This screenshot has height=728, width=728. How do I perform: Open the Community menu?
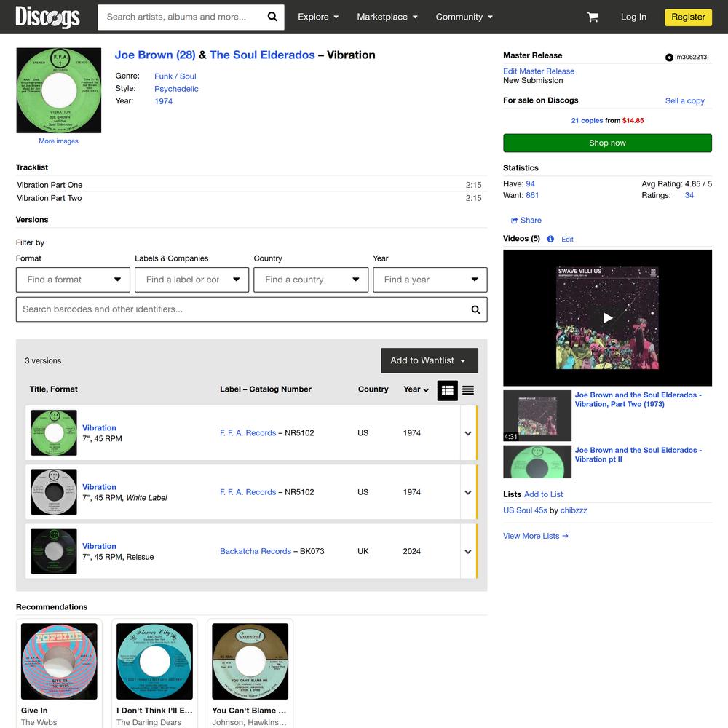tap(464, 17)
